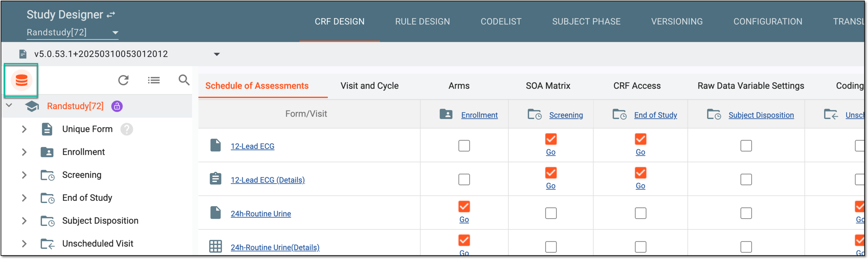
Task: Click the 12-Lead ECG form file icon
Action: (x=216, y=145)
